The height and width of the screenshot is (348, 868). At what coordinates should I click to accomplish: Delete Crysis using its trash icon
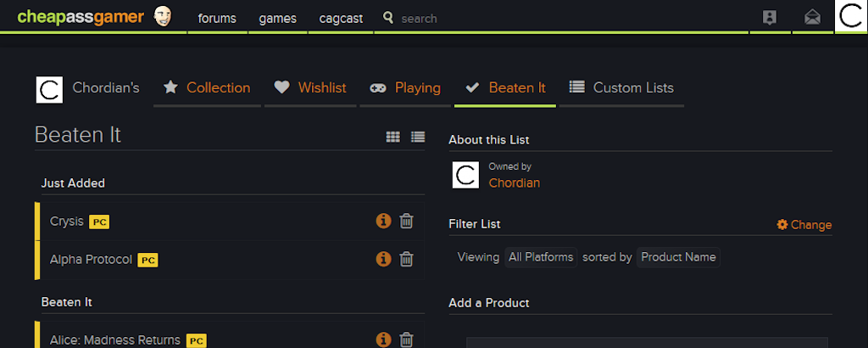click(406, 221)
